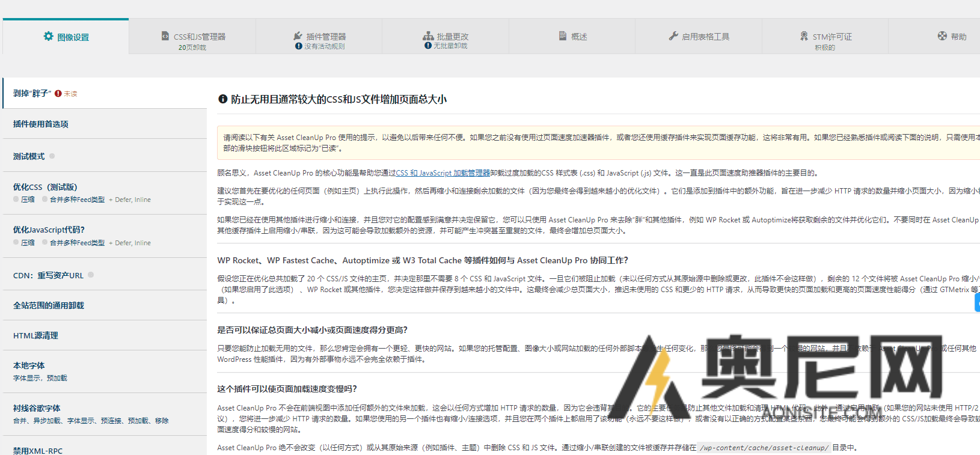Click 积极的 under STM许可证
This screenshot has height=455, width=980.
[x=825, y=47]
